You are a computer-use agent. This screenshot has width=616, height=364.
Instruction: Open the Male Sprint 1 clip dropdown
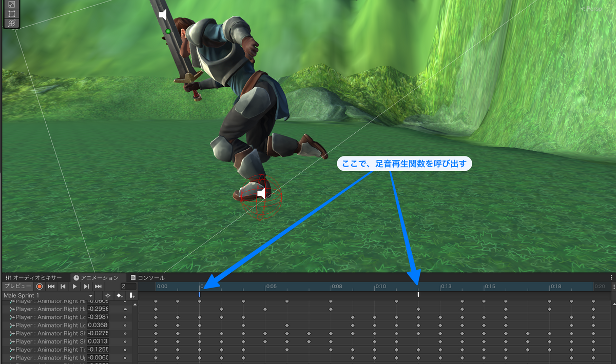coord(48,295)
